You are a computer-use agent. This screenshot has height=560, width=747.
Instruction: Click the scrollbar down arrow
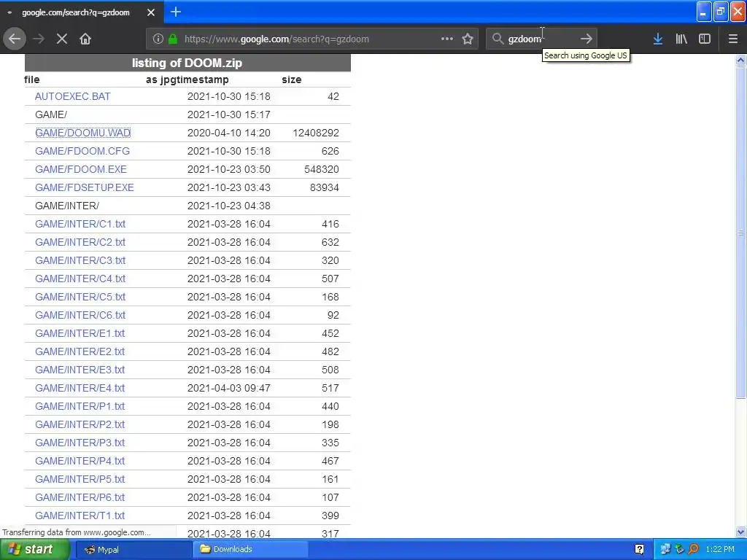740,532
